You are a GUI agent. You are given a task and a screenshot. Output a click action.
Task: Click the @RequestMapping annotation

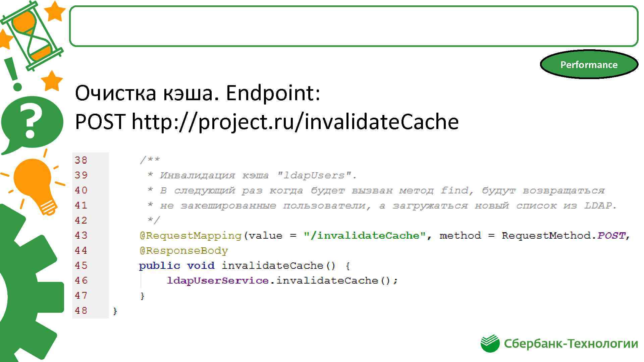(x=190, y=236)
